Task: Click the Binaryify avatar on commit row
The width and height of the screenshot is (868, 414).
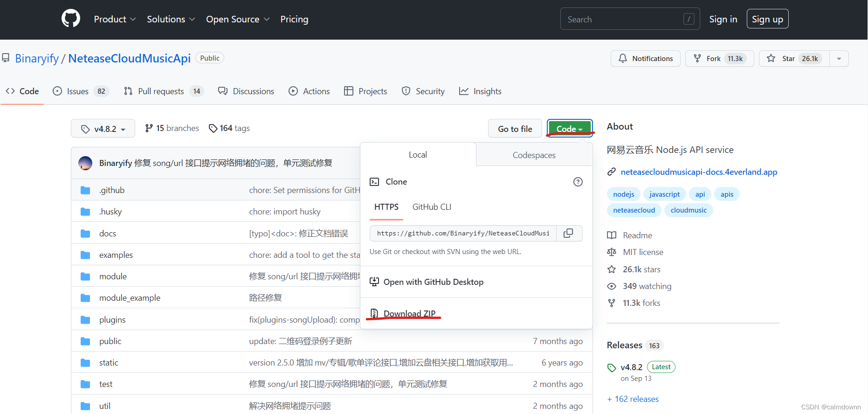Action: click(x=85, y=163)
